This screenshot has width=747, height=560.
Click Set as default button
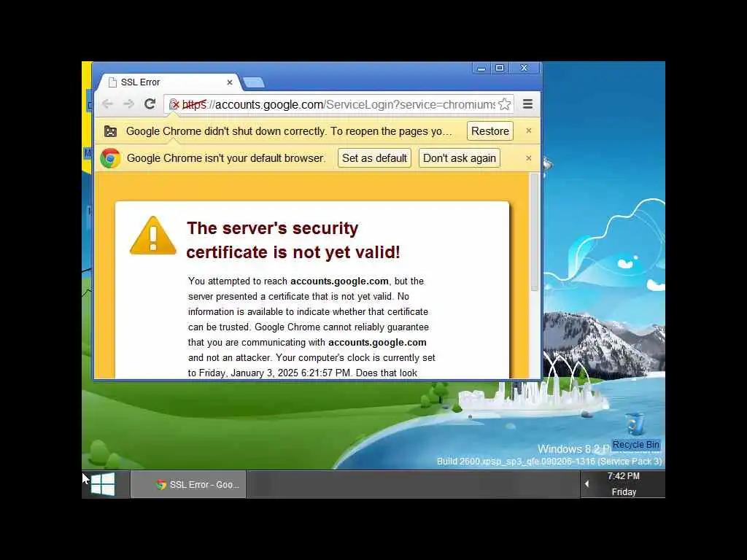374,158
